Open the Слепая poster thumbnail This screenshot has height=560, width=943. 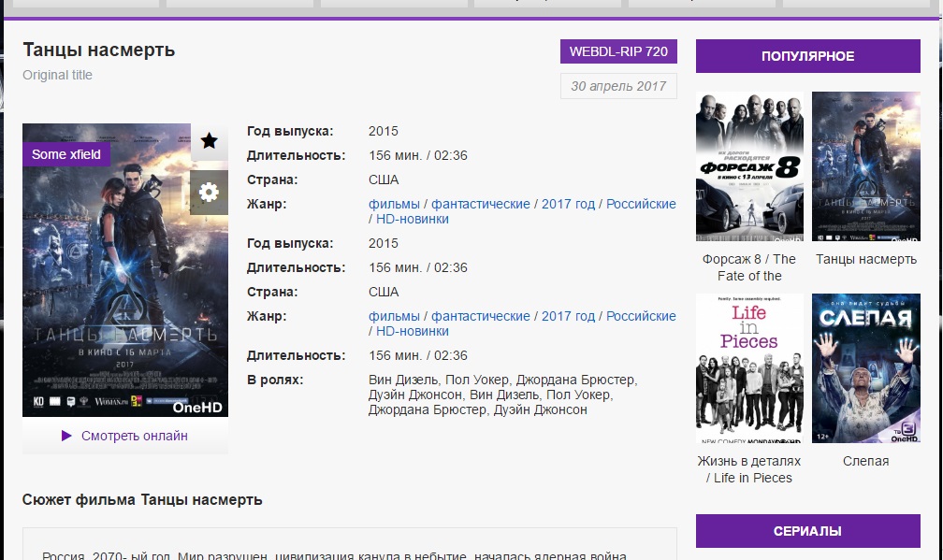[866, 368]
